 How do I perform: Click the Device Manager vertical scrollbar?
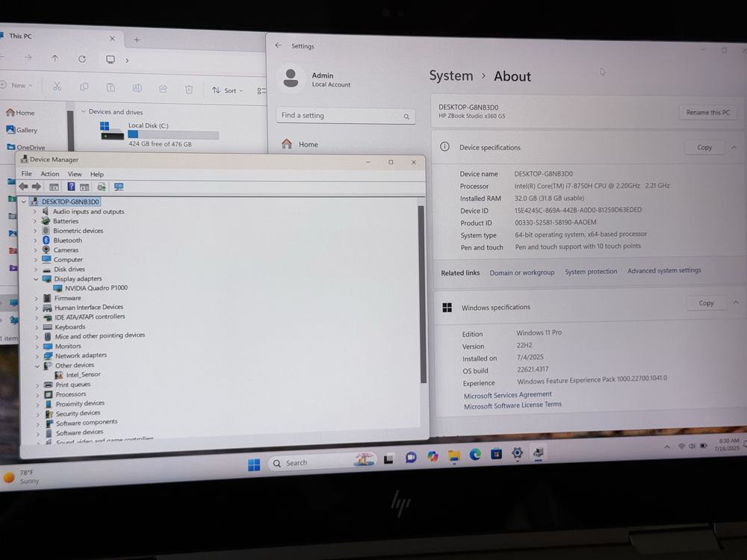tap(422, 293)
